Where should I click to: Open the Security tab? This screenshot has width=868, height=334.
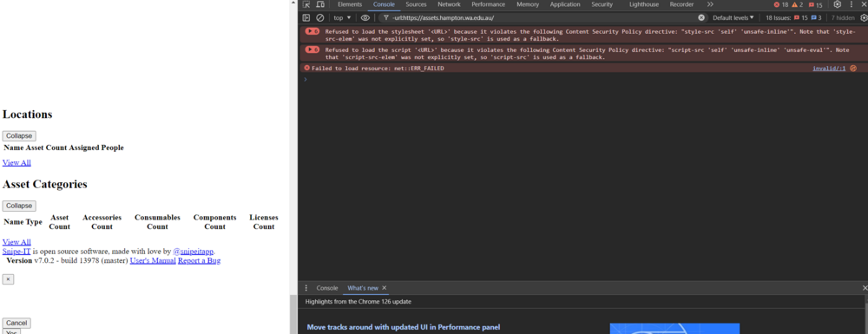602,4
